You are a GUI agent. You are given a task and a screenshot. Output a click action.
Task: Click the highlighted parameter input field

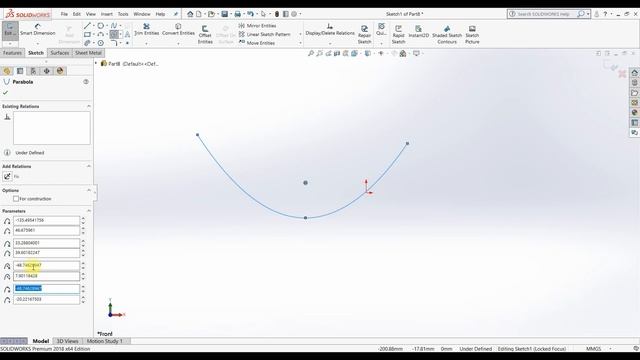[46, 289]
